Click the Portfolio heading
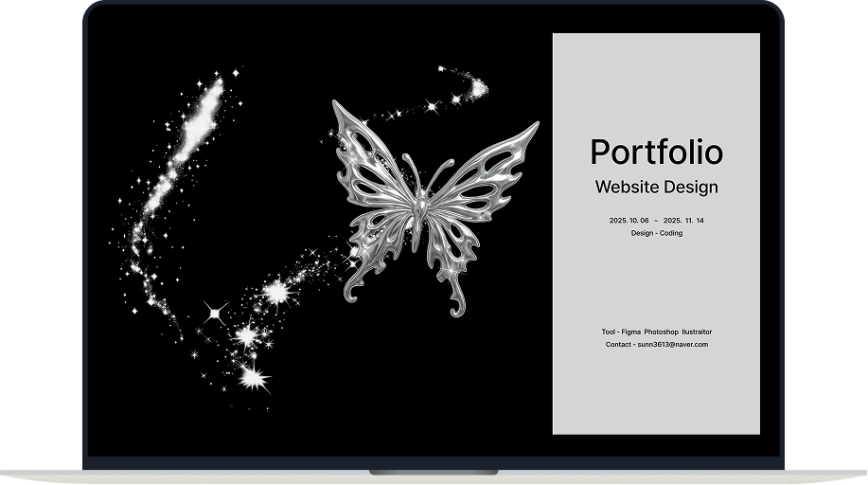Viewport: 868px width, 485px height. (x=656, y=152)
